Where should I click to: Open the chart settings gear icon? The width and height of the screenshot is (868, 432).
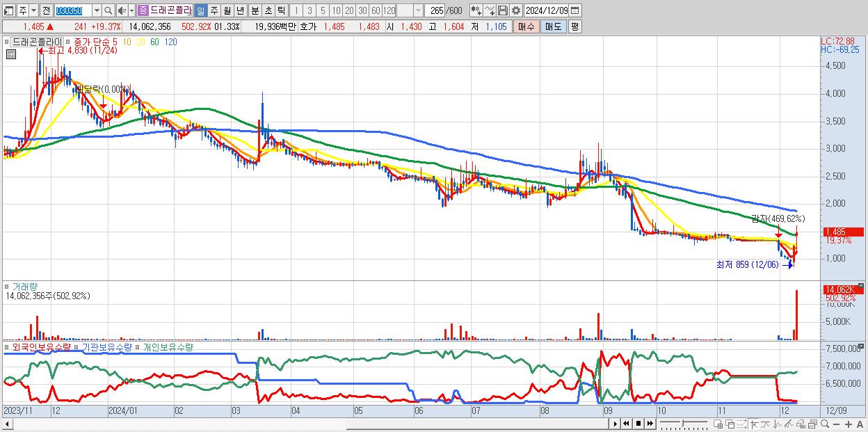[x=515, y=10]
